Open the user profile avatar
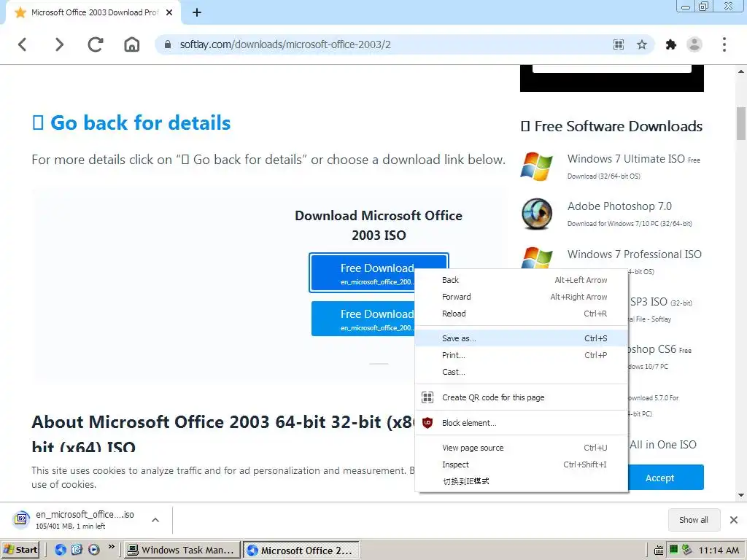 pos(694,44)
